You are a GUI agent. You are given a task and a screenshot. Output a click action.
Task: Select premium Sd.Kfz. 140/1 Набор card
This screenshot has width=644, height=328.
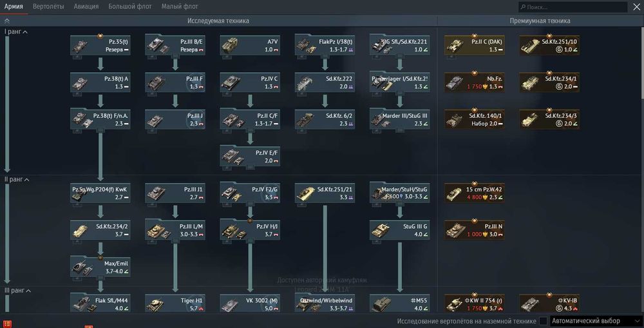click(x=475, y=119)
